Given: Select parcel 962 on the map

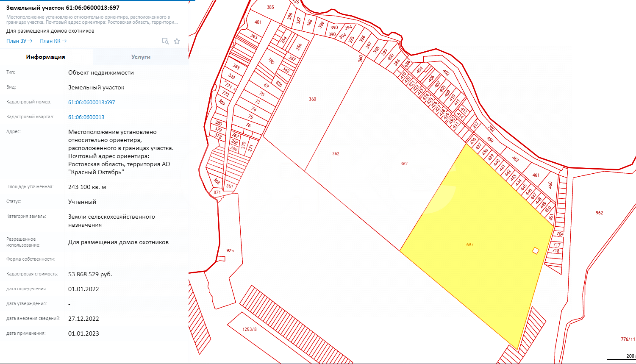Looking at the screenshot, I should pos(599,213).
